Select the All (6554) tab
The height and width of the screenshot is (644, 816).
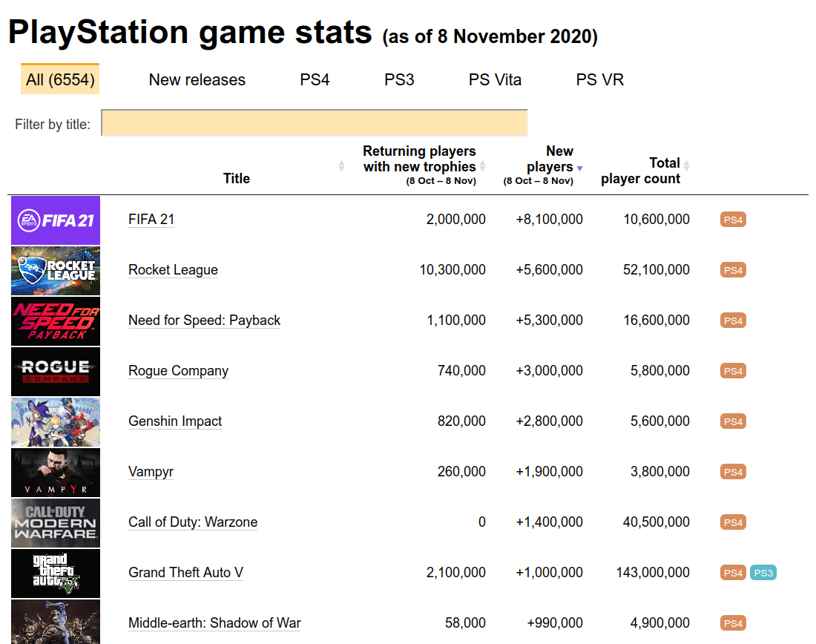pyautogui.click(x=60, y=80)
